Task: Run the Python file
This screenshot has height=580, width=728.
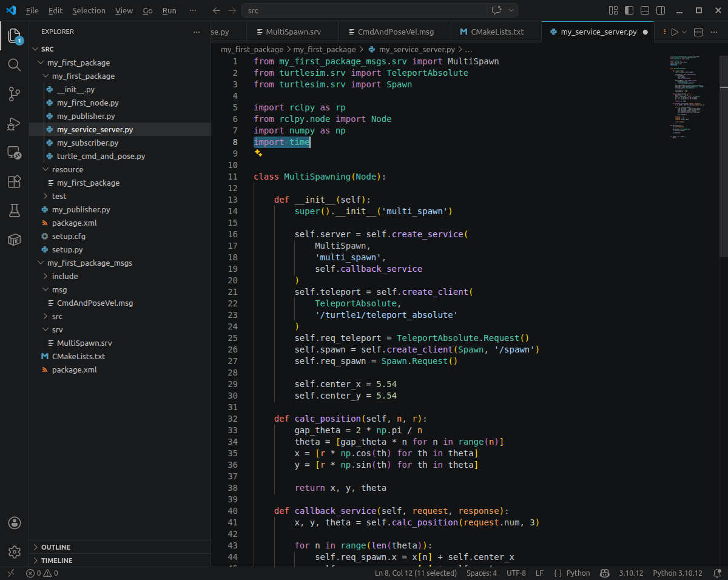Action: point(674,32)
